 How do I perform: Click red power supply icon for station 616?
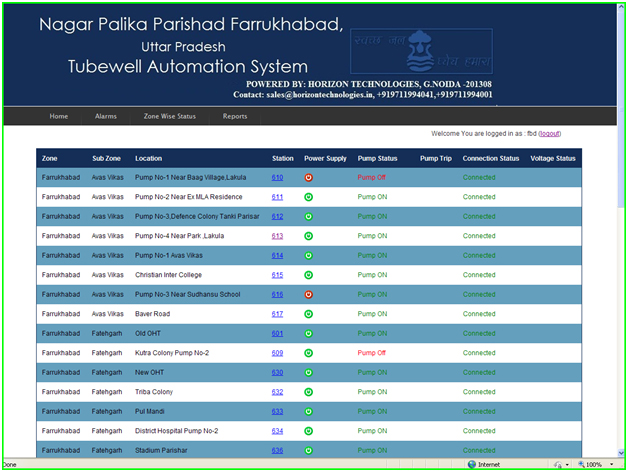pos(308,295)
